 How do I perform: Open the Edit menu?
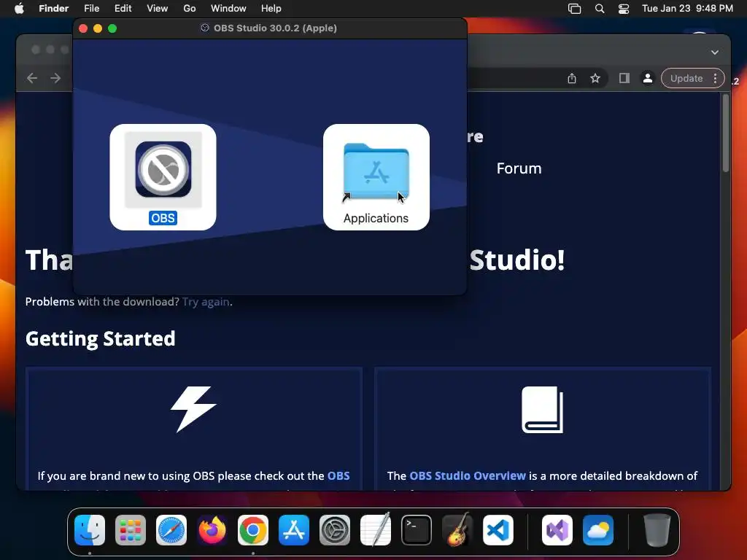[x=123, y=9]
